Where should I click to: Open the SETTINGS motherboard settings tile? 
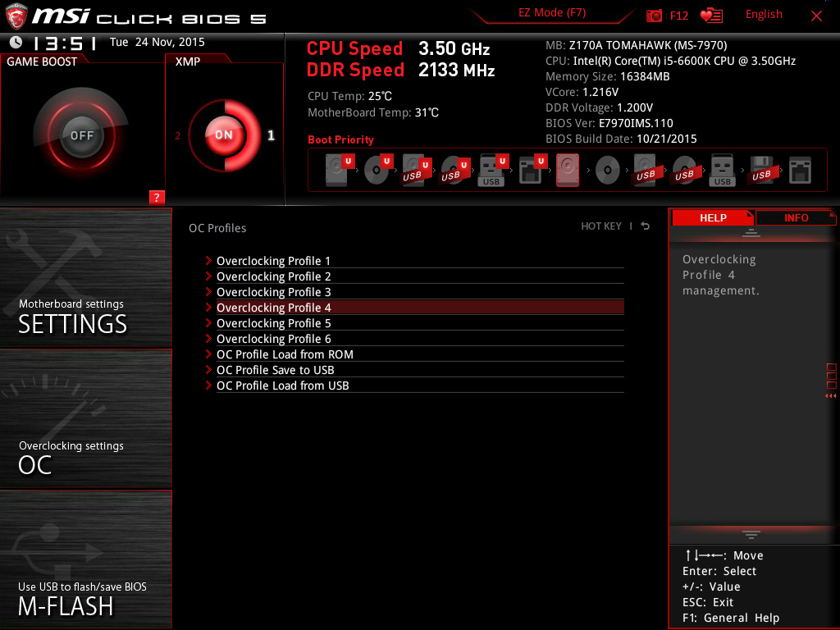85,277
